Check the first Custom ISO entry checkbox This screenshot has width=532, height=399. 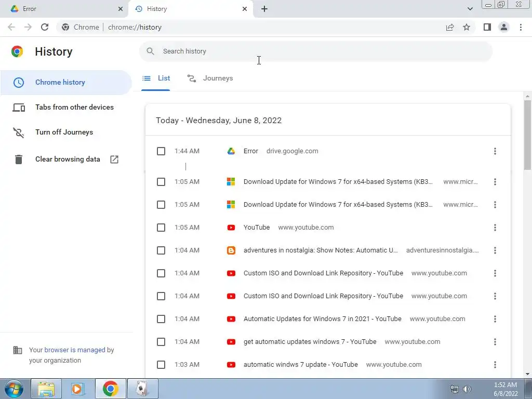click(x=161, y=273)
